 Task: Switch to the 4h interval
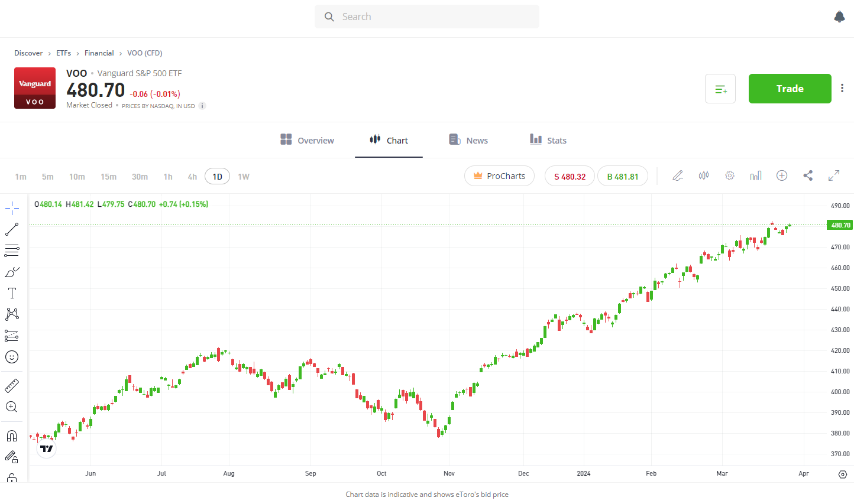(x=192, y=177)
